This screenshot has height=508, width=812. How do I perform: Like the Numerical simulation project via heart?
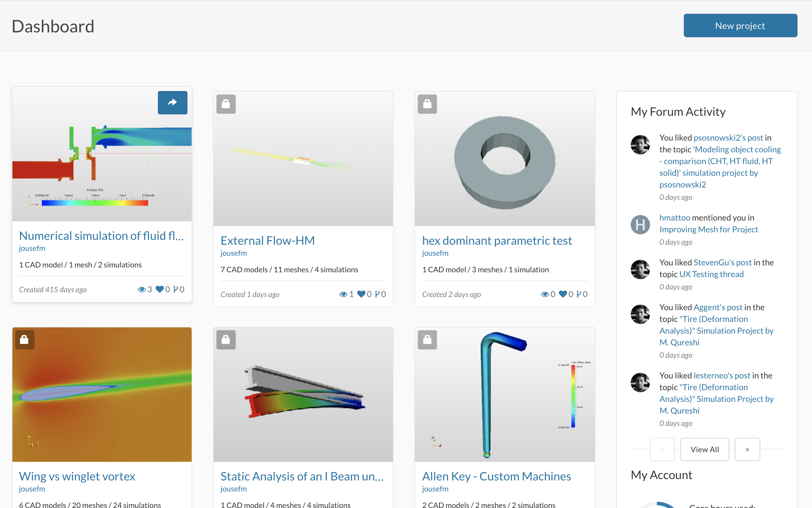coord(160,289)
